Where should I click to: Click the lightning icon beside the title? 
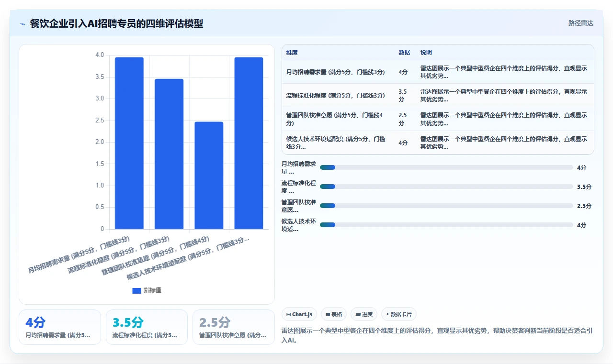point(23,23)
